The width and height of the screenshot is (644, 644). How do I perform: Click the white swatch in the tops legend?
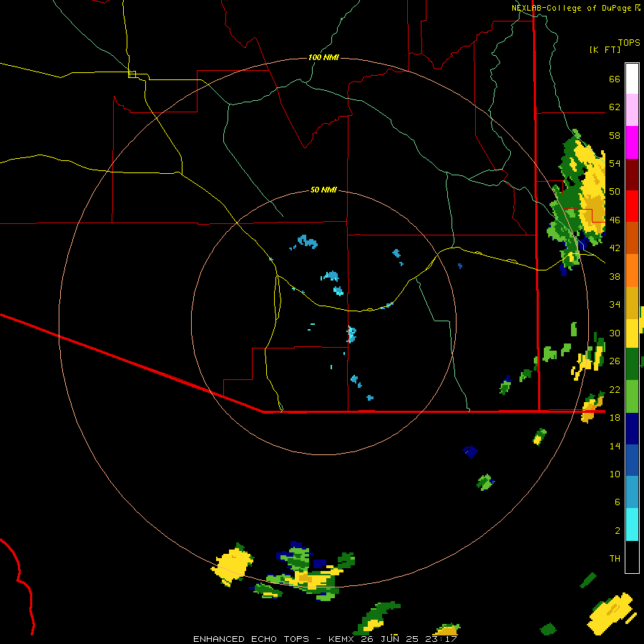[632, 79]
